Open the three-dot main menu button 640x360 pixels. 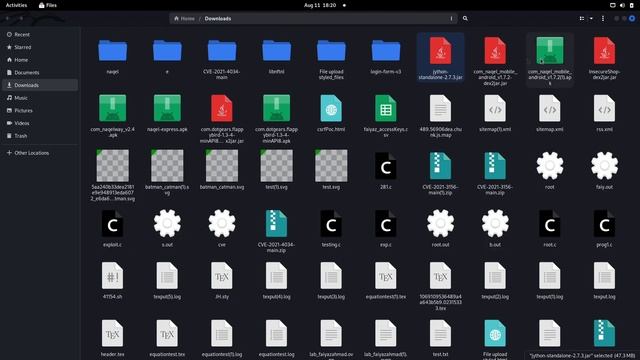click(x=603, y=18)
